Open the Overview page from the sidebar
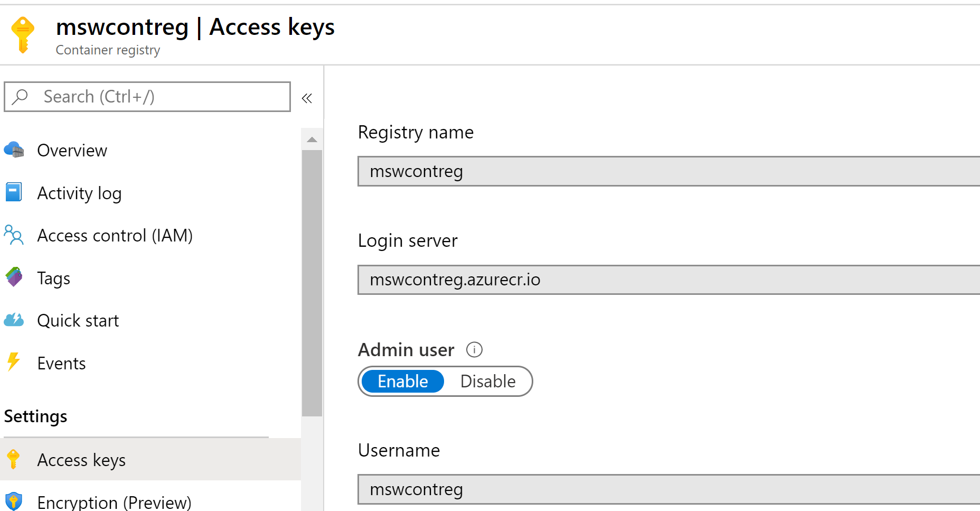980x511 pixels. [x=72, y=150]
